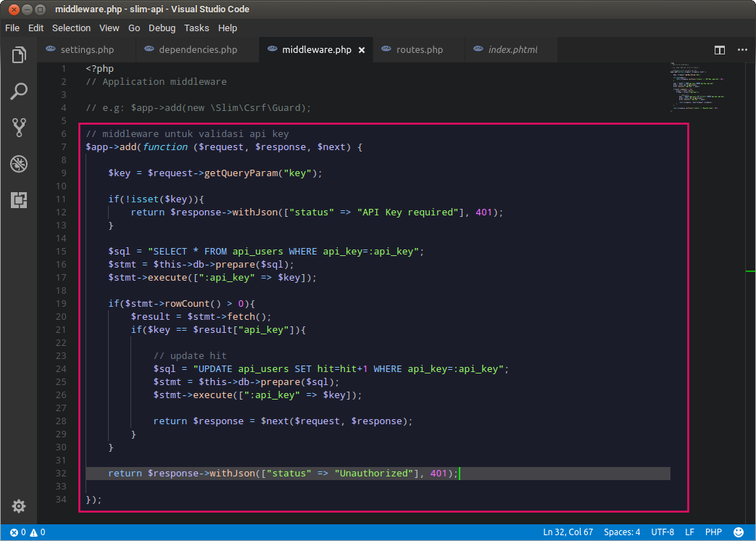Image resolution: width=756 pixels, height=541 pixels.
Task: Open the Manage settings gear
Action: click(19, 506)
